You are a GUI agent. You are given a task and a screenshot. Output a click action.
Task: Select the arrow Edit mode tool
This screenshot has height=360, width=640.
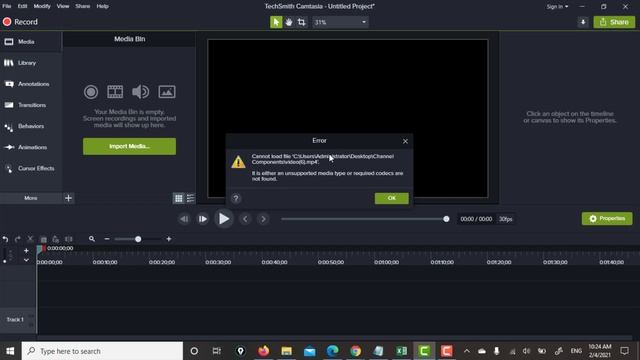pos(276,22)
